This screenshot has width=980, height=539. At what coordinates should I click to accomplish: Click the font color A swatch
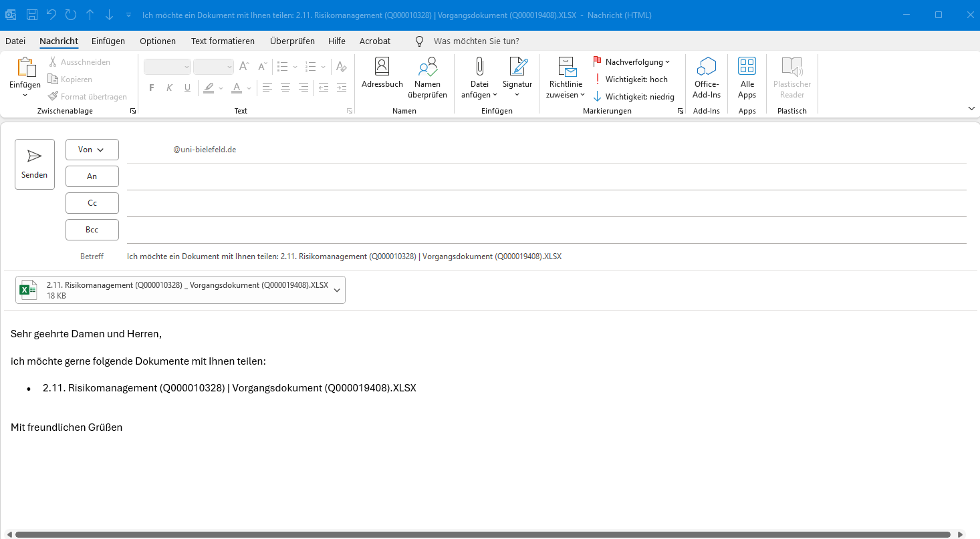236,88
